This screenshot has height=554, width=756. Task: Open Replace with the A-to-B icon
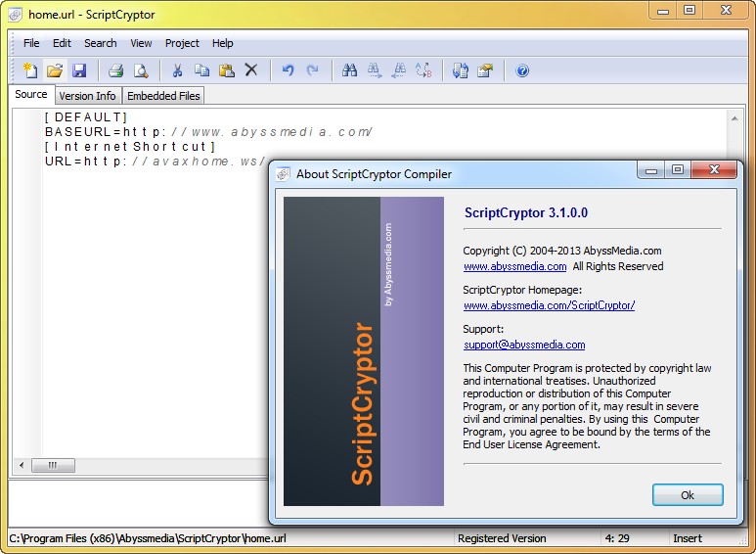pos(423,70)
